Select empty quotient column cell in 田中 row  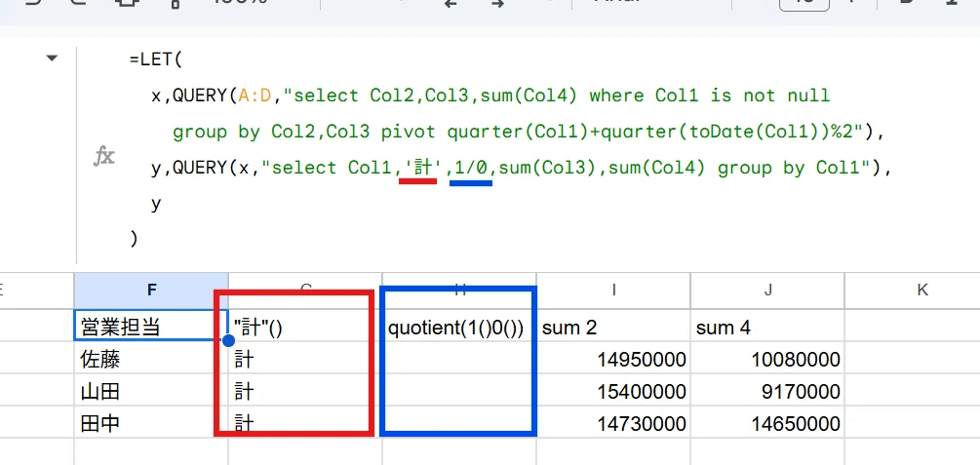[x=459, y=423]
